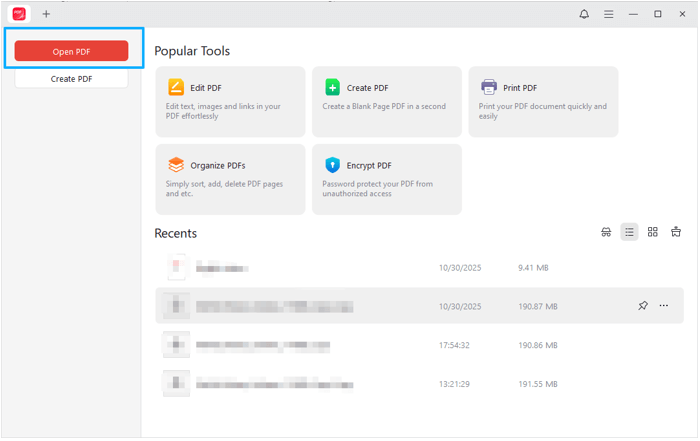Select the Encrypt PDF shield icon

[x=332, y=165]
